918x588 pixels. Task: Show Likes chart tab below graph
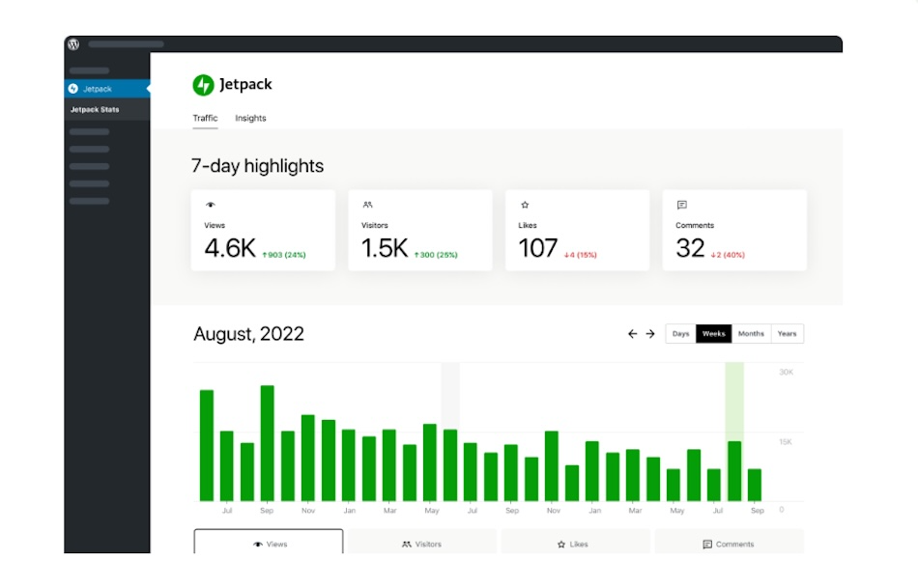[576, 542]
